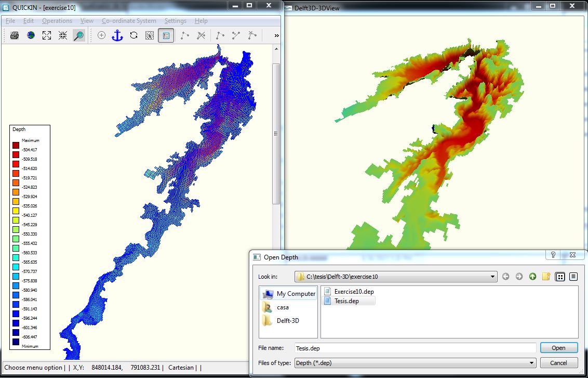Open the View menu in QUICKIN

click(x=87, y=21)
